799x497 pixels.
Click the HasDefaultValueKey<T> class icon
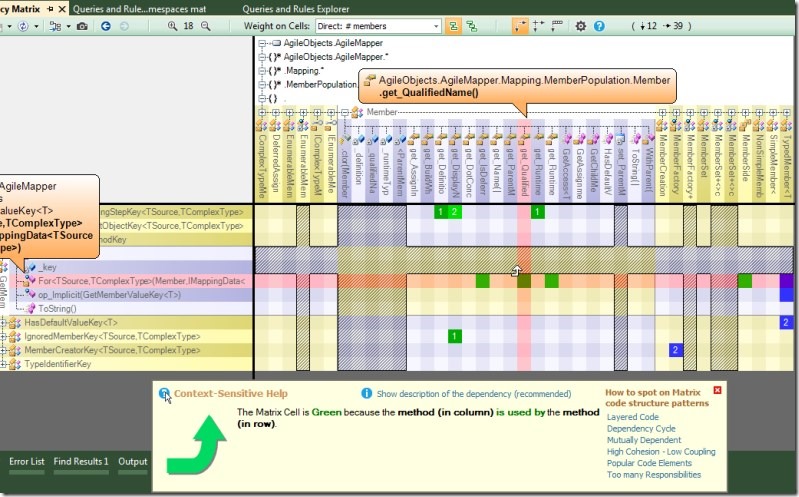(x=15, y=323)
